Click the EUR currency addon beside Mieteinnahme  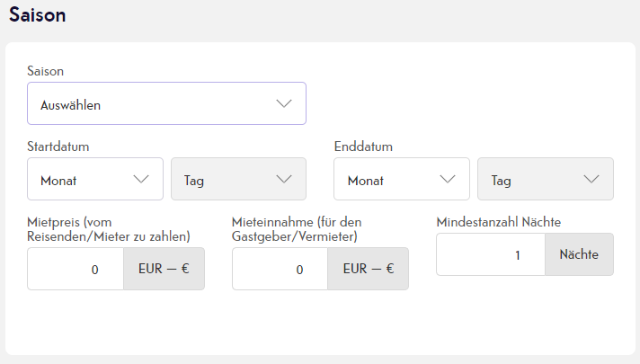coord(369,269)
